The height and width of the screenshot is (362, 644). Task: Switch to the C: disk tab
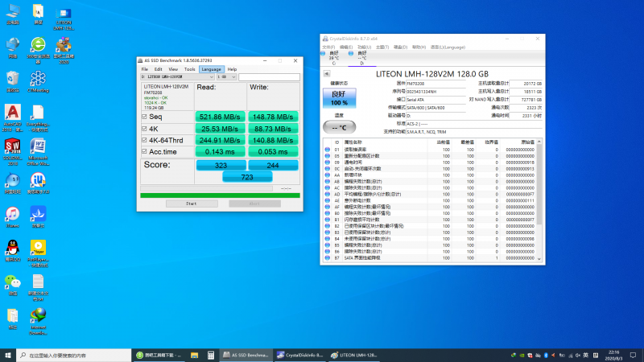333,58
